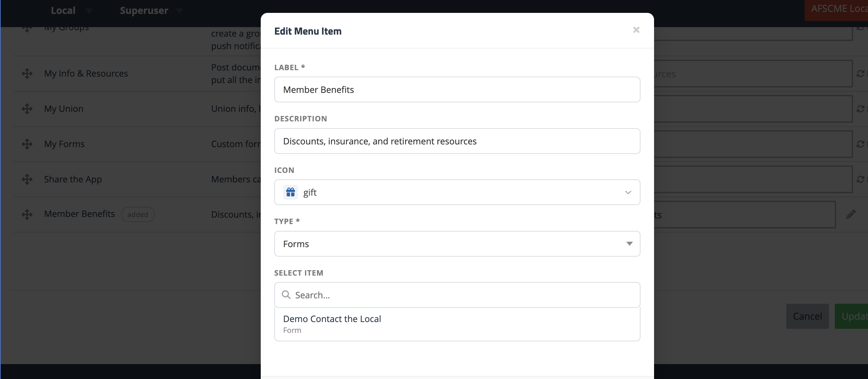Open the Icon dropdown showing gift
The height and width of the screenshot is (379, 868).
tap(457, 192)
